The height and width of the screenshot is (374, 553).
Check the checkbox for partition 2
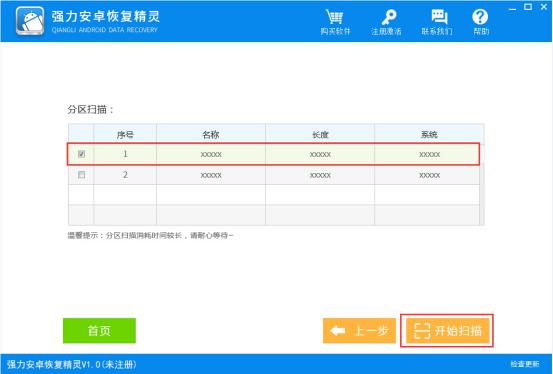(81, 175)
